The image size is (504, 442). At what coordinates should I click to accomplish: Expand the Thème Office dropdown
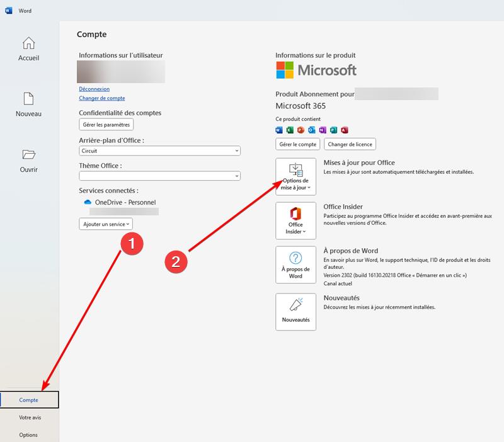point(160,176)
